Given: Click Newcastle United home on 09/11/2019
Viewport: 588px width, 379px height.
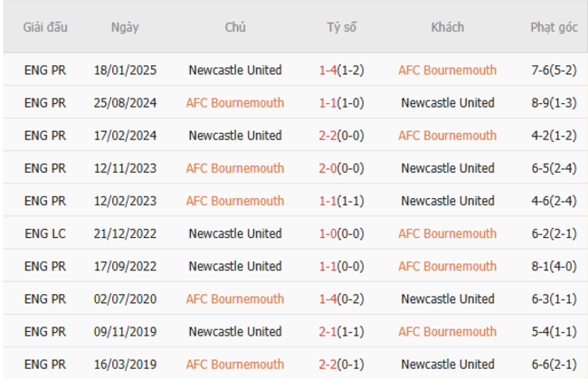Looking at the screenshot, I should coord(235,331).
